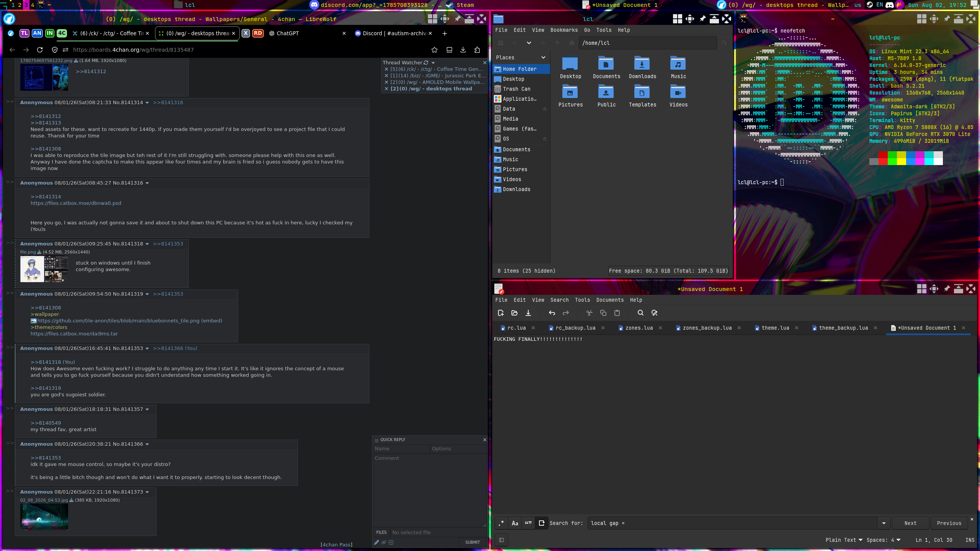Go back one page in LibreWolf
The image size is (980, 551).
[12, 50]
